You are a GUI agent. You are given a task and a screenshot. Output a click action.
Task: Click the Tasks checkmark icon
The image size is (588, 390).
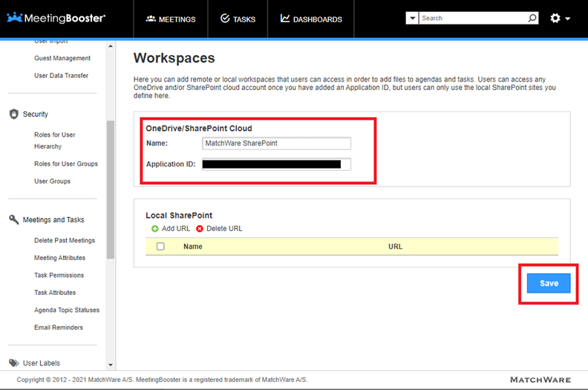point(225,18)
